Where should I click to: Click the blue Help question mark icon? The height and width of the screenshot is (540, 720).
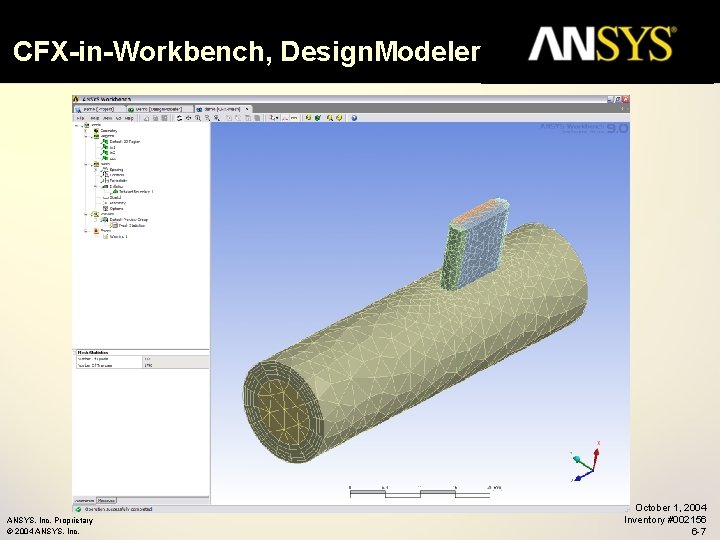click(354, 118)
